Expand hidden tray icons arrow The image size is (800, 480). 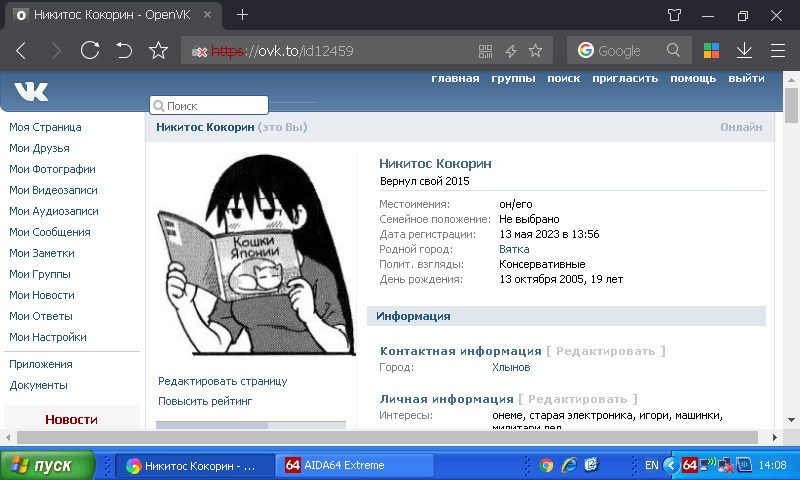point(671,465)
